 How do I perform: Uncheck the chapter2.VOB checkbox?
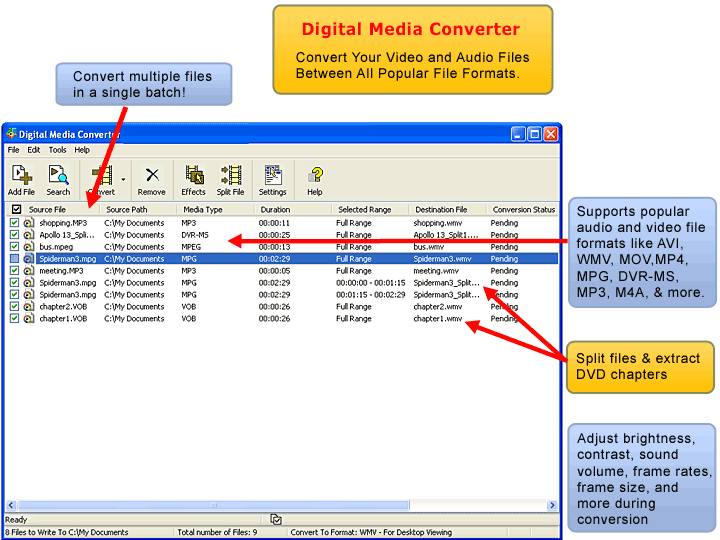tap(14, 306)
